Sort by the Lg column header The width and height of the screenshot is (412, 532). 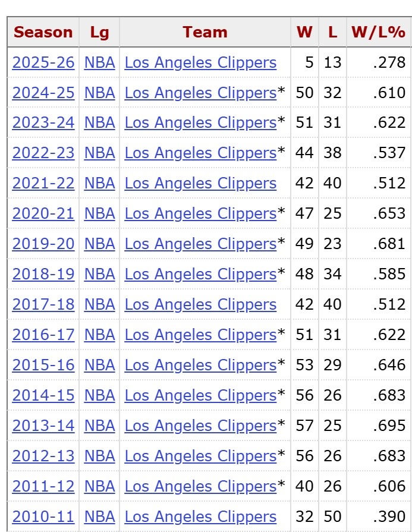pyautogui.click(x=99, y=32)
